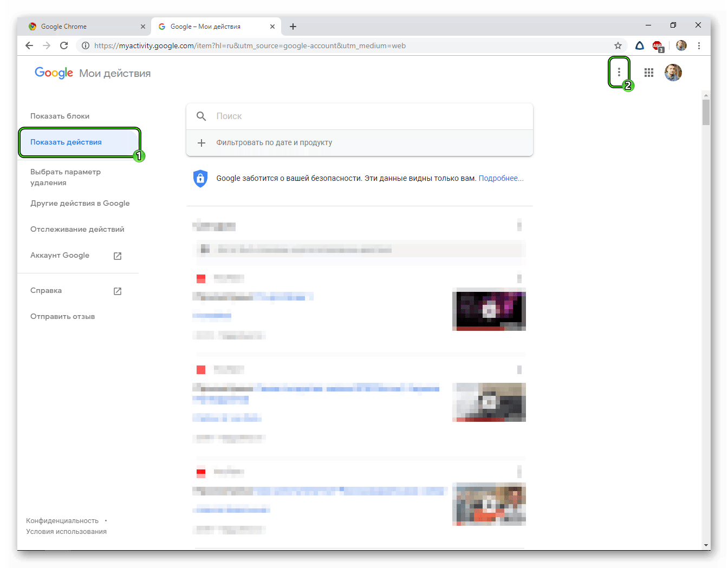Reload the My Activity page

pos(64,45)
